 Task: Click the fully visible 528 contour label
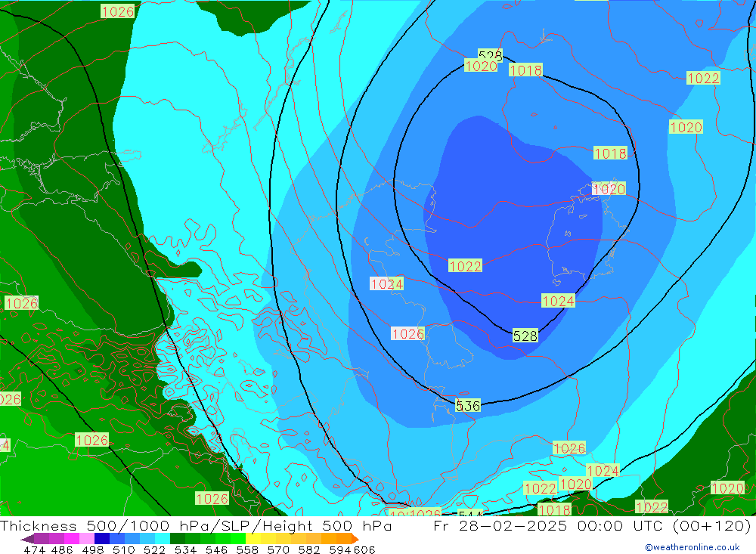525,336
